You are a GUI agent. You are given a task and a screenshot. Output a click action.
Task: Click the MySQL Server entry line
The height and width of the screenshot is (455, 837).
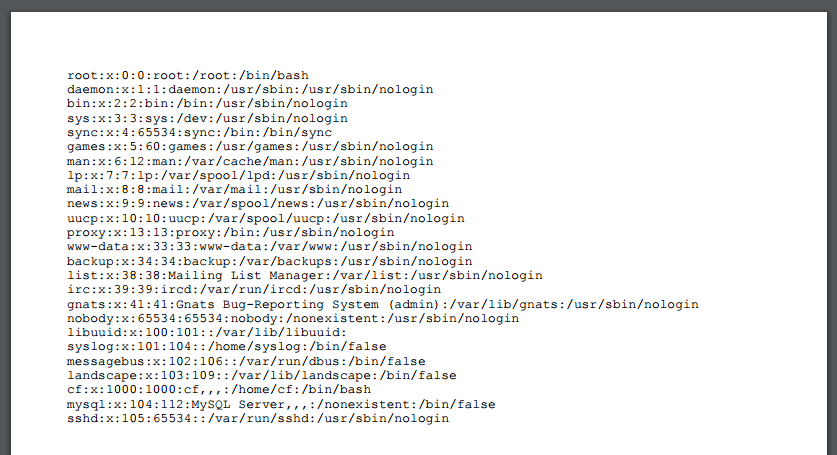[x=282, y=404]
